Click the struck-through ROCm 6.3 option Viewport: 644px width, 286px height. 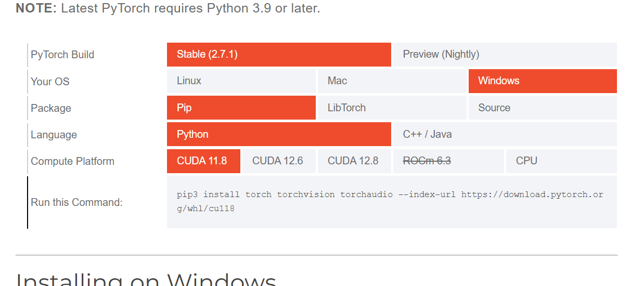point(448,161)
